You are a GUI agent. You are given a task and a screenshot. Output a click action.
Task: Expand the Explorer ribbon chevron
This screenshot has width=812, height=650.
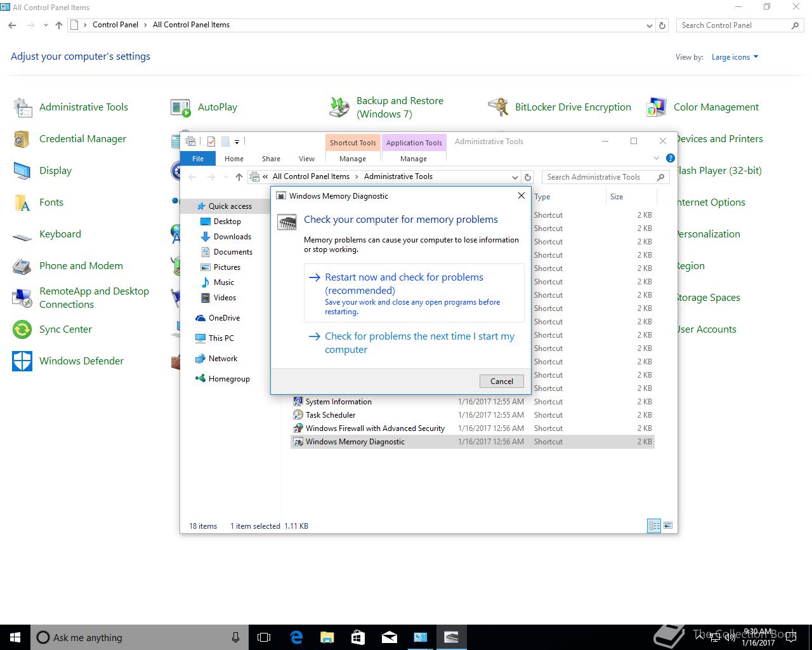coord(657,158)
